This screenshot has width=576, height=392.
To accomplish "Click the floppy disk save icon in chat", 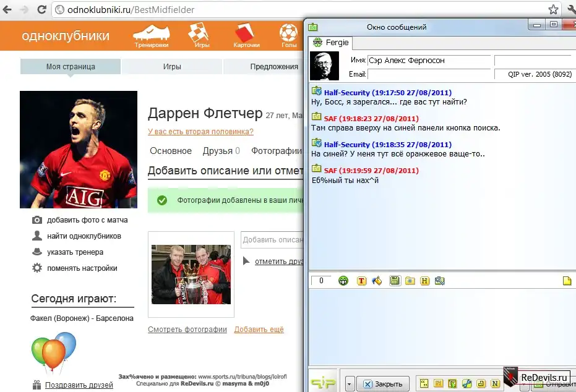I will [394, 281].
